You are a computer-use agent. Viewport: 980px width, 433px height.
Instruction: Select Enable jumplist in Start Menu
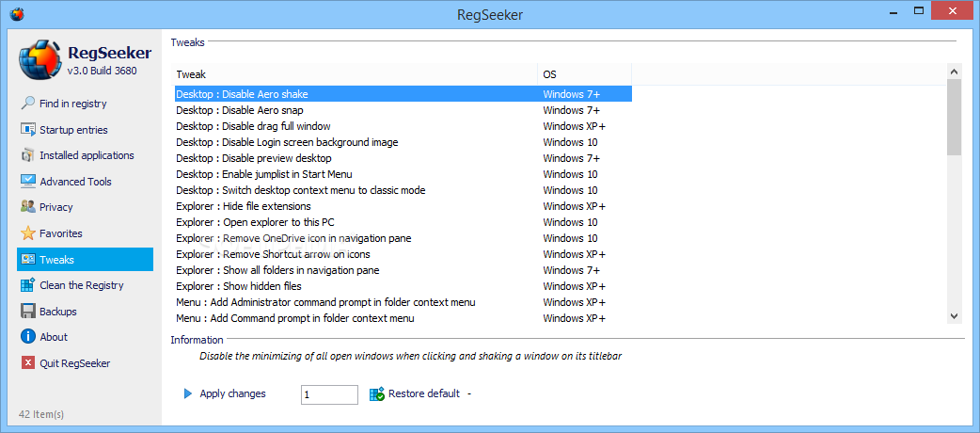403,174
